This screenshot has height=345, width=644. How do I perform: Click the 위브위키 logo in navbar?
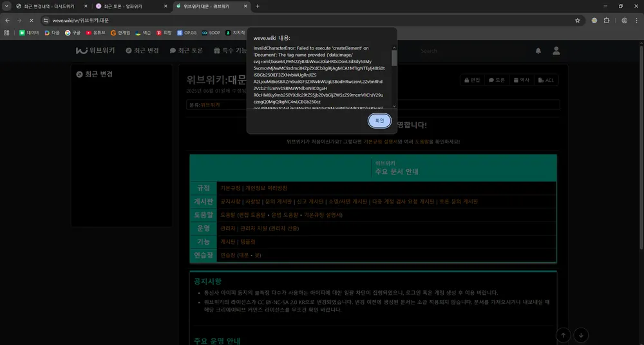(x=95, y=50)
